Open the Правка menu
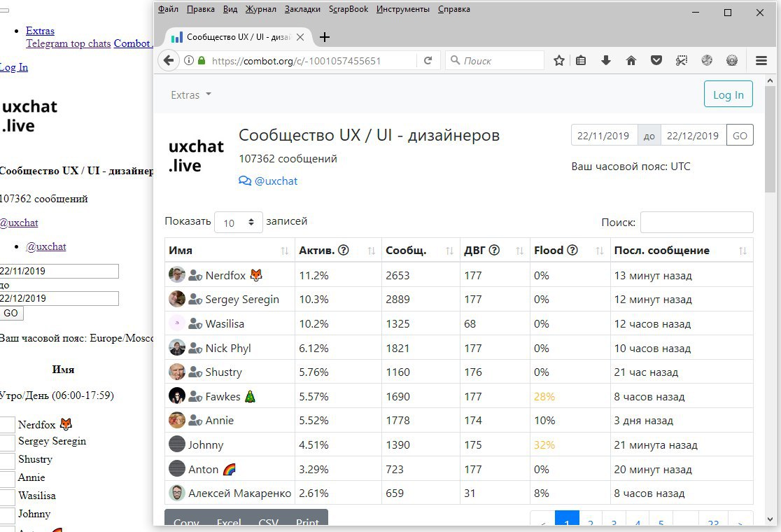 [201, 9]
